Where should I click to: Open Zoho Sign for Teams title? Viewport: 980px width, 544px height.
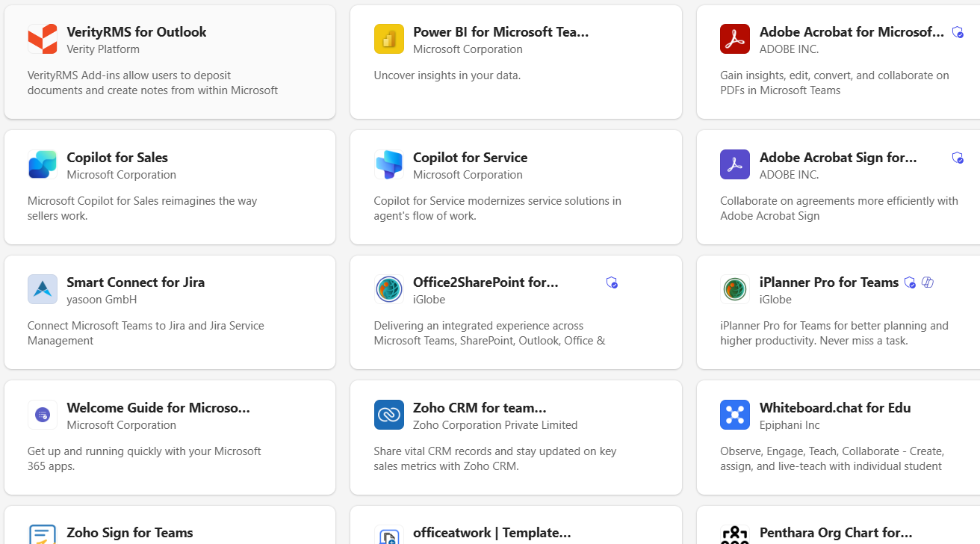coord(130,533)
